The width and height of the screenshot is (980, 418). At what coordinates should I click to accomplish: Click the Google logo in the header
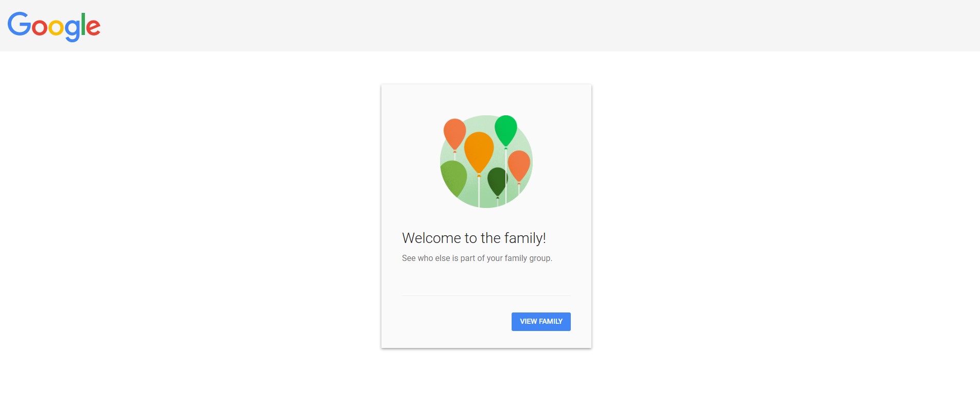(x=54, y=26)
